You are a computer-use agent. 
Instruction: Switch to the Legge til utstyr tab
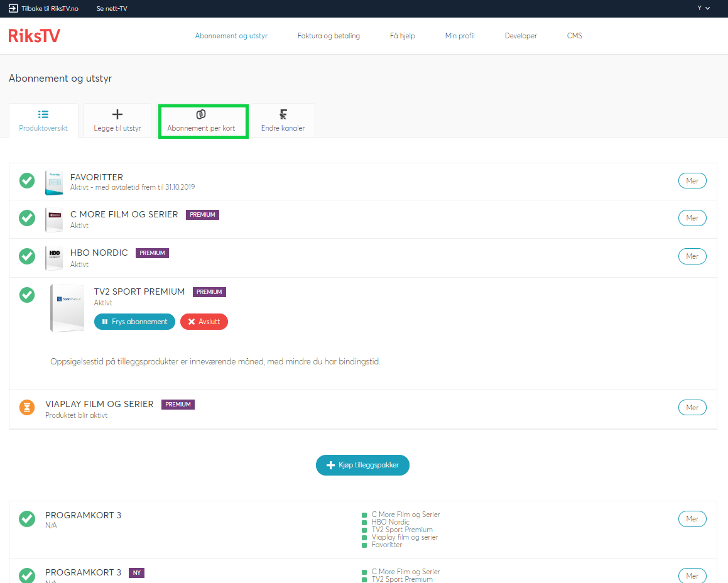tap(117, 121)
